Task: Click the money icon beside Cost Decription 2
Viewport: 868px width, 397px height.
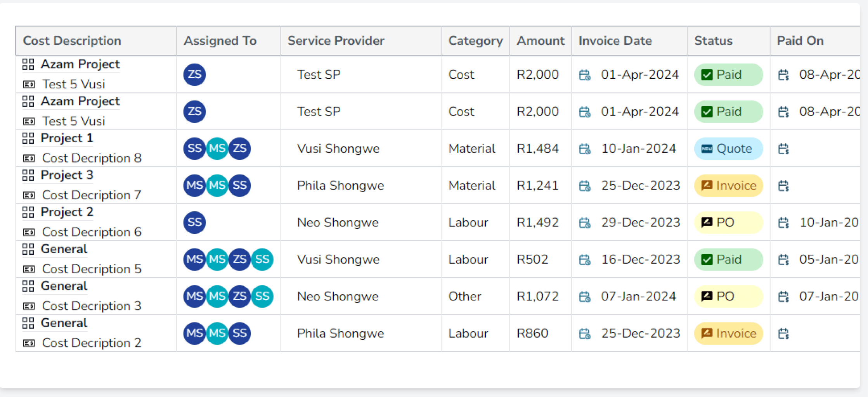Action: pos(29,343)
